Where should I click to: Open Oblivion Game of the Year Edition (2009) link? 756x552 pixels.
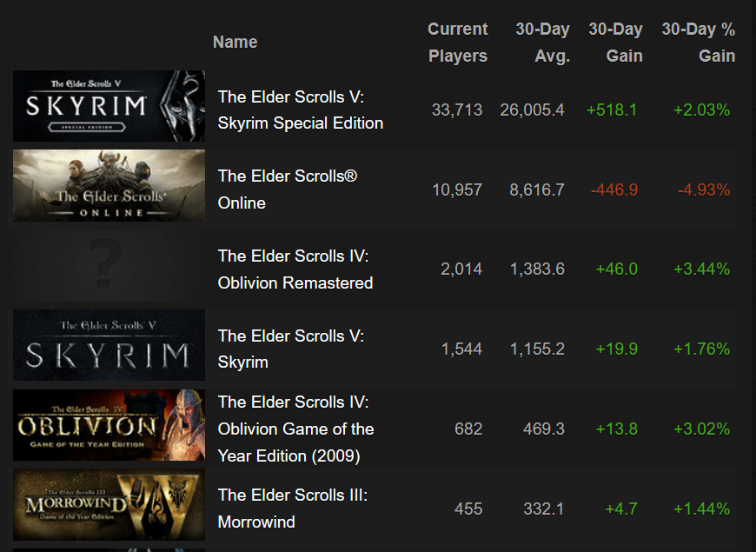point(295,429)
